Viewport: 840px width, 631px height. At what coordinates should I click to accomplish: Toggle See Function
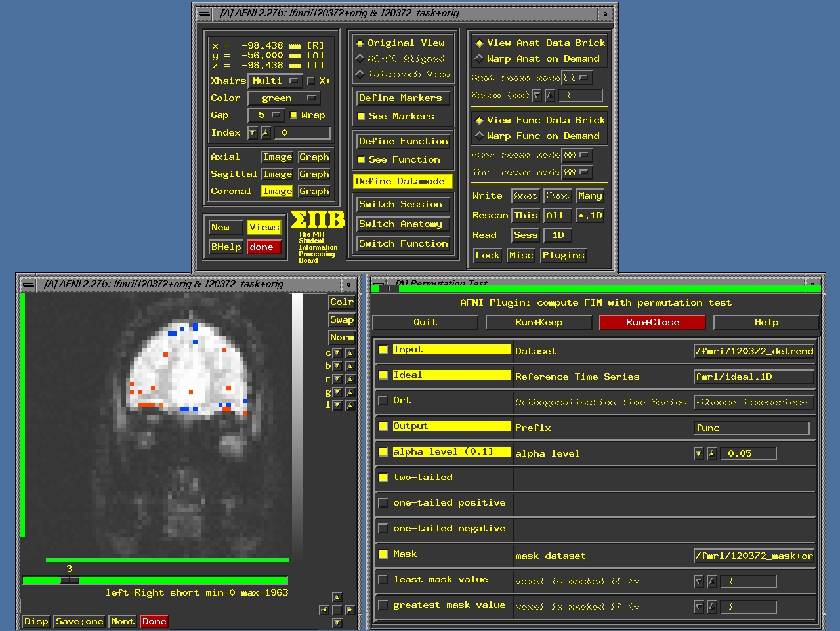(x=361, y=160)
